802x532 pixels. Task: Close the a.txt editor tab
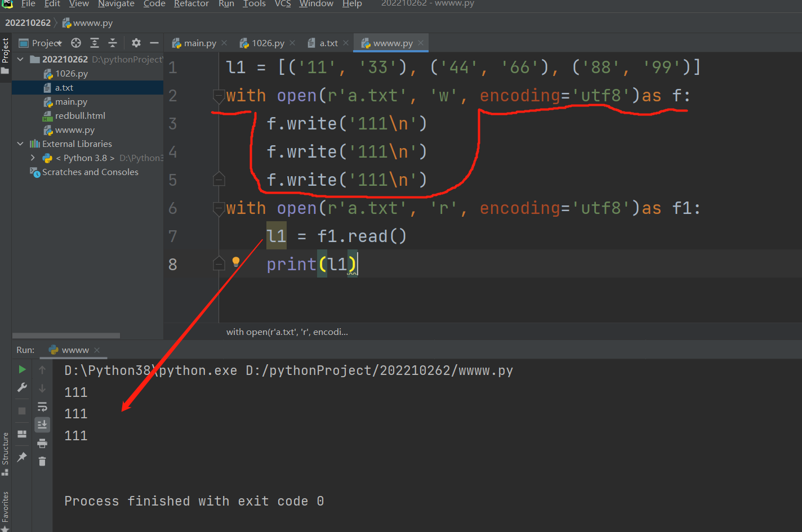point(346,43)
